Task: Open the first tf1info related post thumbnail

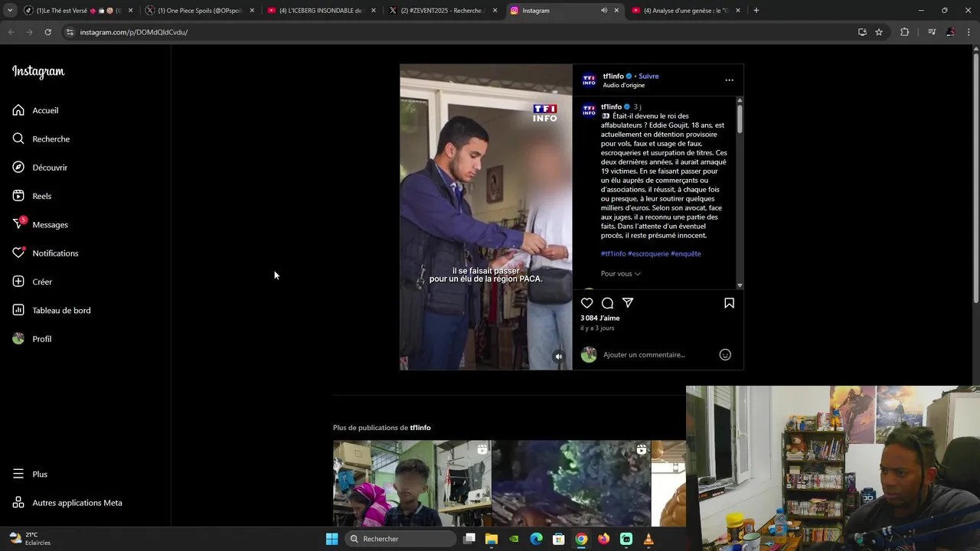Action: tap(412, 484)
